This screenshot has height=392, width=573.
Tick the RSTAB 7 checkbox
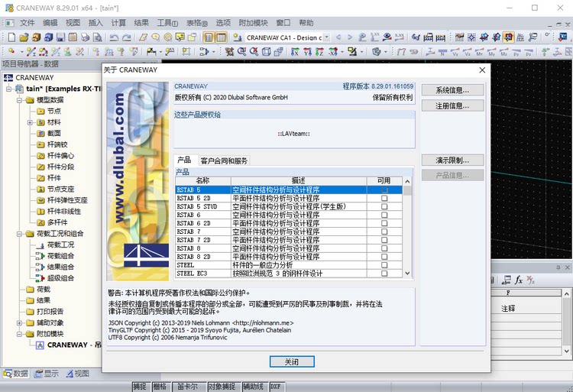click(x=384, y=232)
